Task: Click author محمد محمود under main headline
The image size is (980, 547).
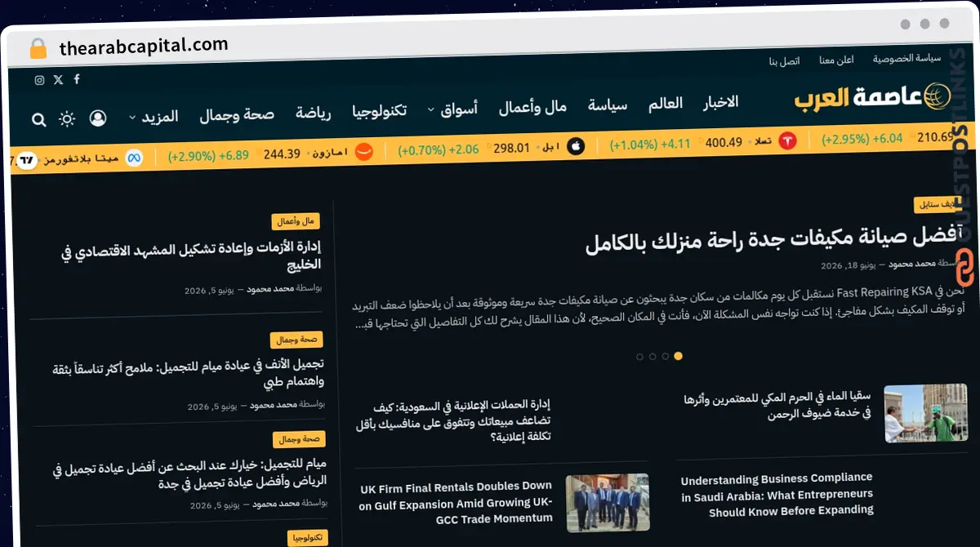Action: click(912, 264)
